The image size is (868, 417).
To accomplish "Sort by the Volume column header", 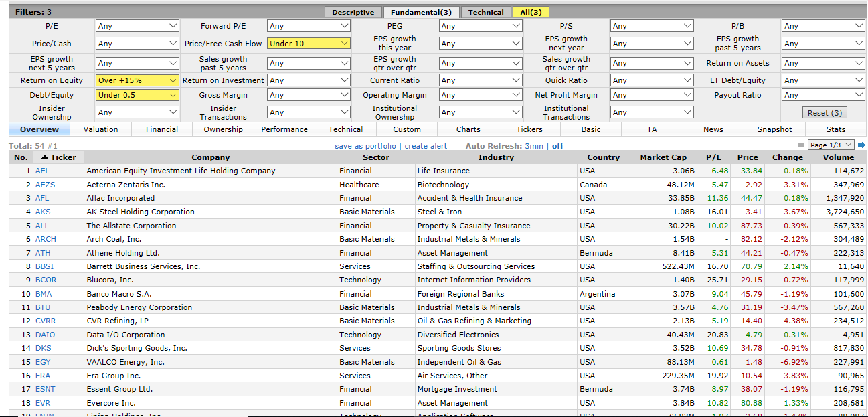I will [x=839, y=157].
